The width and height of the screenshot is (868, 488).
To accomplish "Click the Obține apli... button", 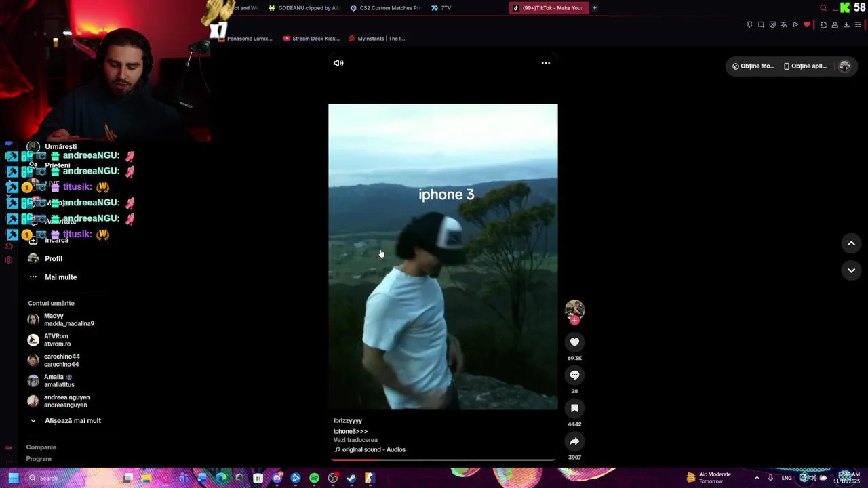I will point(806,66).
